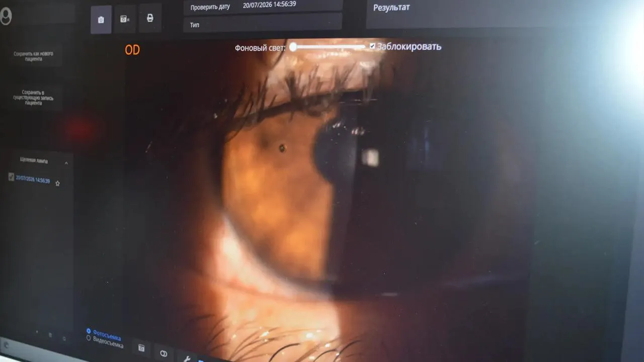Click inside the Результат panel
Image resolution: width=644 pixels, height=362 pixels.
click(x=503, y=14)
